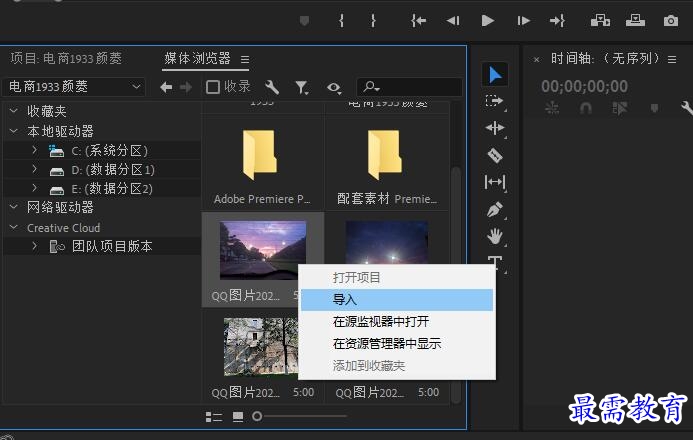This screenshot has width=693, height=440.
Task: Select the Razor tool
Action: pyautogui.click(x=495, y=155)
